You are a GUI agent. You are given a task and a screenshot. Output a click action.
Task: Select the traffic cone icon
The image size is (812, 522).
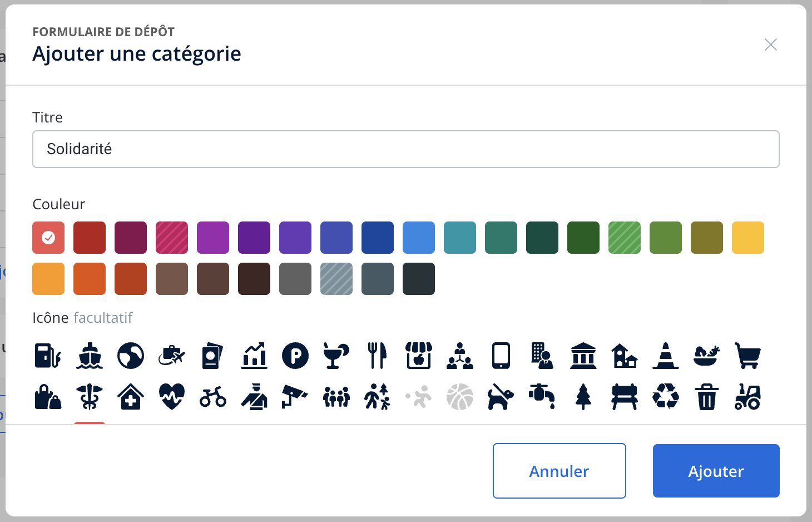pyautogui.click(x=666, y=356)
